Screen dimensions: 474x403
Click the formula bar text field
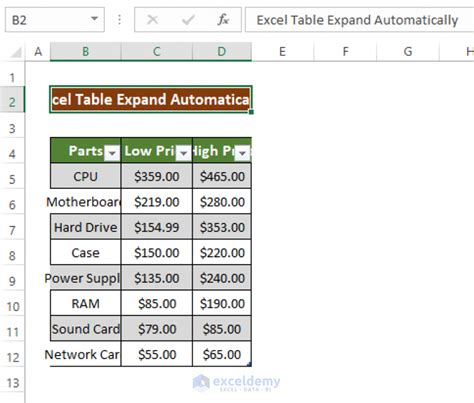[360, 20]
